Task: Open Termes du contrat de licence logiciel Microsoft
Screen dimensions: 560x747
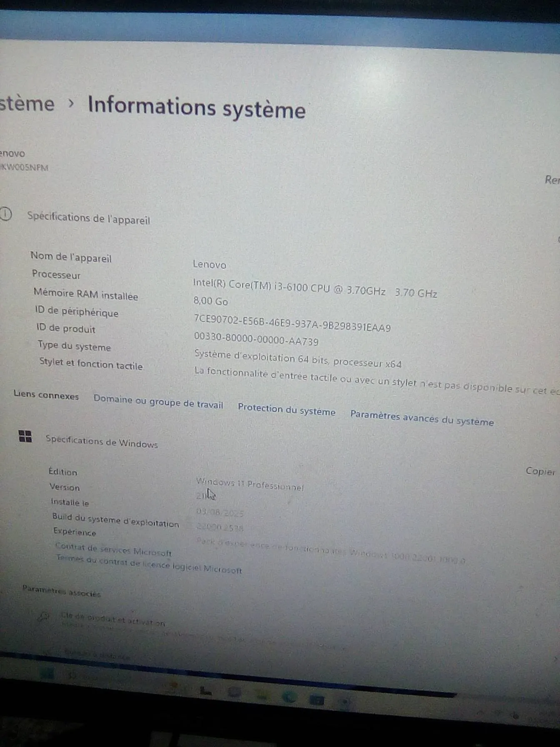Action: [x=149, y=564]
